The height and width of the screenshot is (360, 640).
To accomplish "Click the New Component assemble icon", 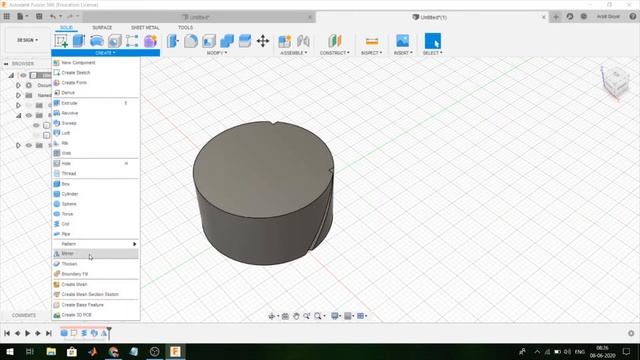I will [284, 41].
